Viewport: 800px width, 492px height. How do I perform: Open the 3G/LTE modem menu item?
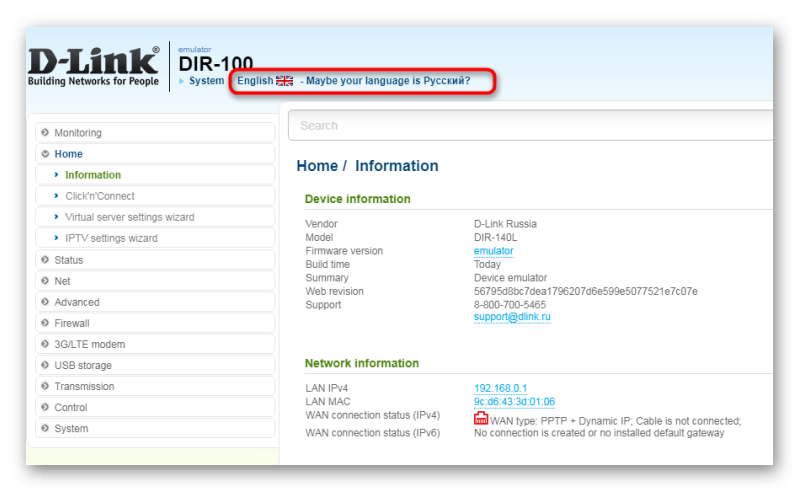[x=155, y=344]
